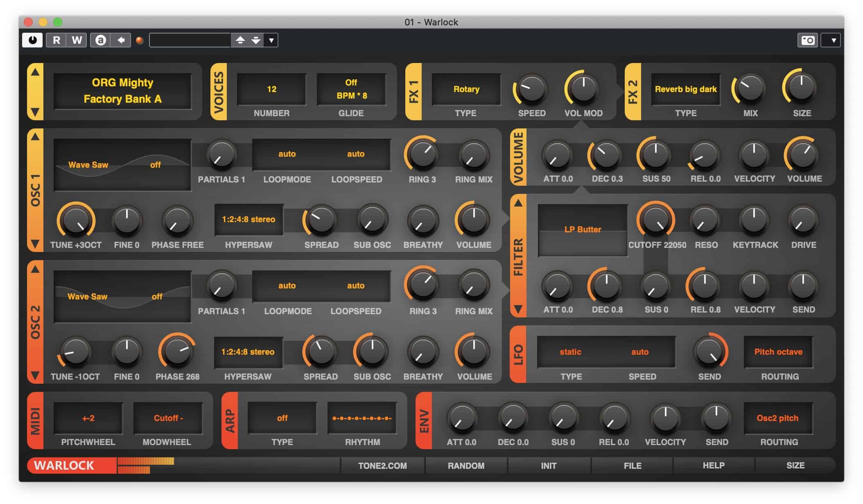Click the filter Drive knob
This screenshot has height=504, width=863.
pos(803,221)
